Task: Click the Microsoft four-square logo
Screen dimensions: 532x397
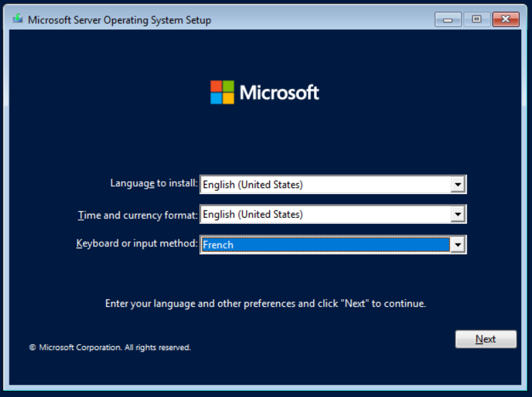Action: pos(222,92)
